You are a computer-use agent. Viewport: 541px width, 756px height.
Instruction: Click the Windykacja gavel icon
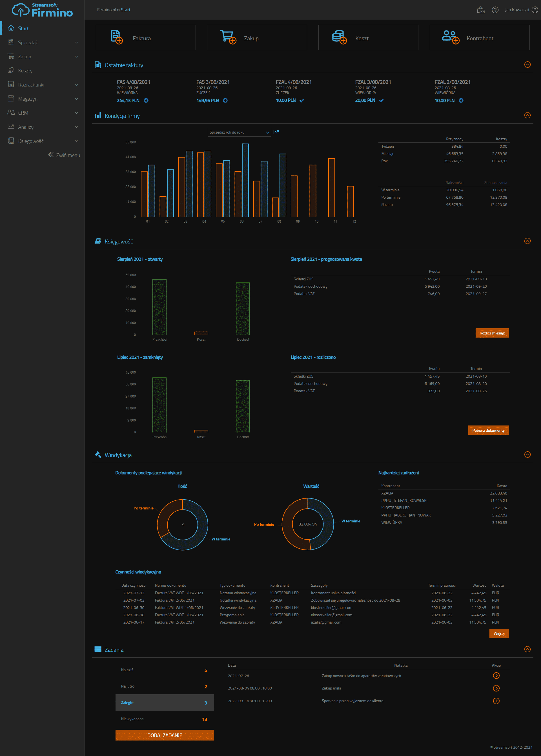click(97, 455)
